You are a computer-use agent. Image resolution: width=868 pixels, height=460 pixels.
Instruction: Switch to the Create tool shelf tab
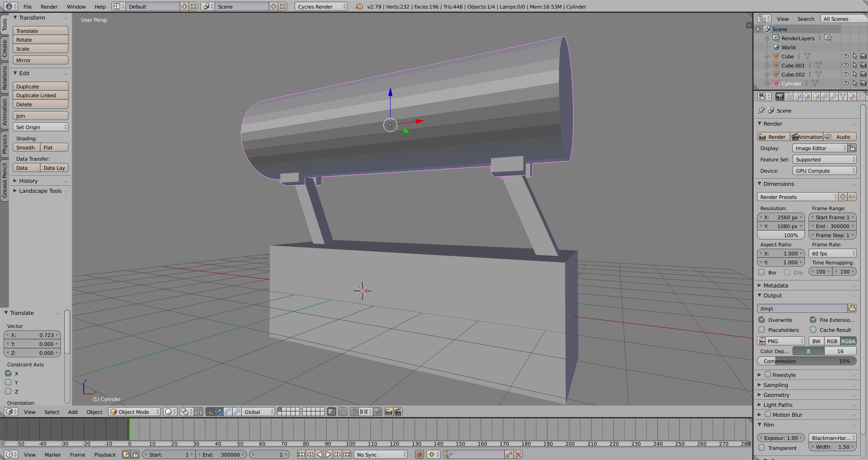point(5,49)
